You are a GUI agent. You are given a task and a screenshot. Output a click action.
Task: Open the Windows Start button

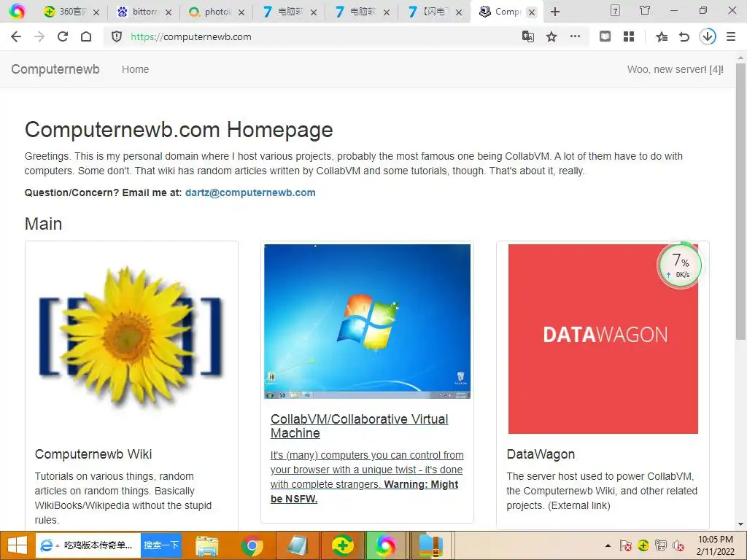point(17,545)
